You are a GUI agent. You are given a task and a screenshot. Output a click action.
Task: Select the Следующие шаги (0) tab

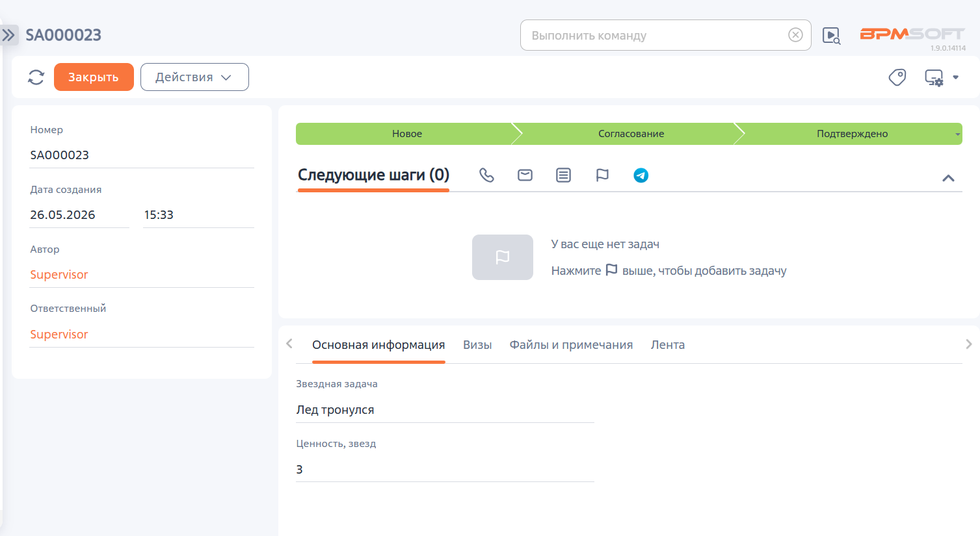tap(373, 175)
